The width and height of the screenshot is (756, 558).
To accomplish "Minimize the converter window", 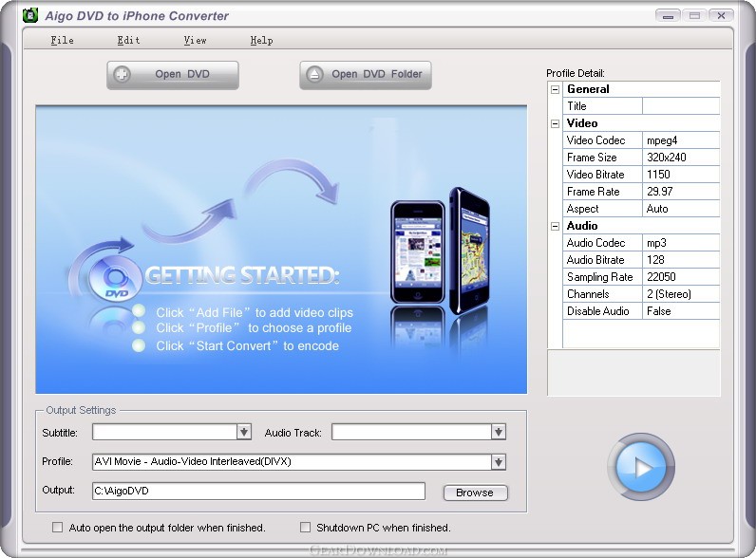I will [x=668, y=16].
